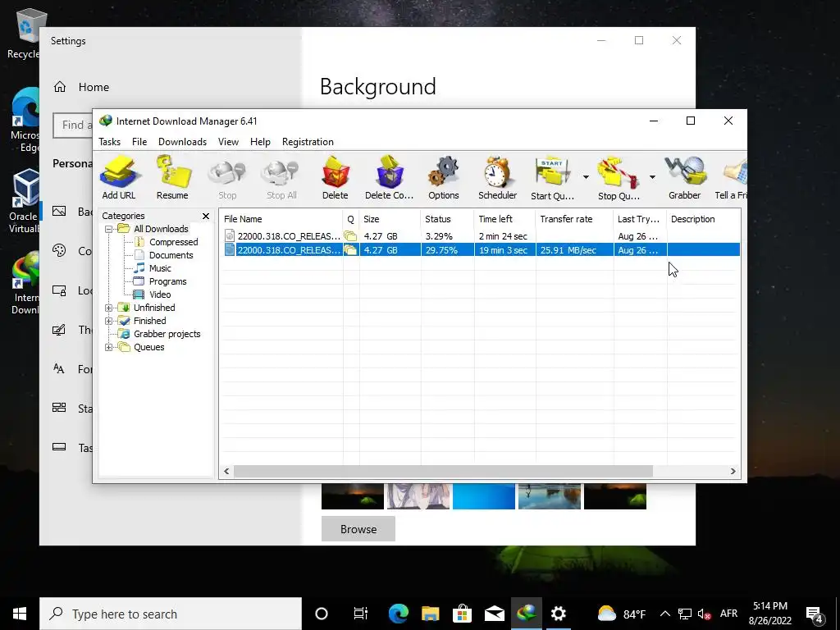Sort by Description column header
The image size is (840, 630).
[x=703, y=219]
